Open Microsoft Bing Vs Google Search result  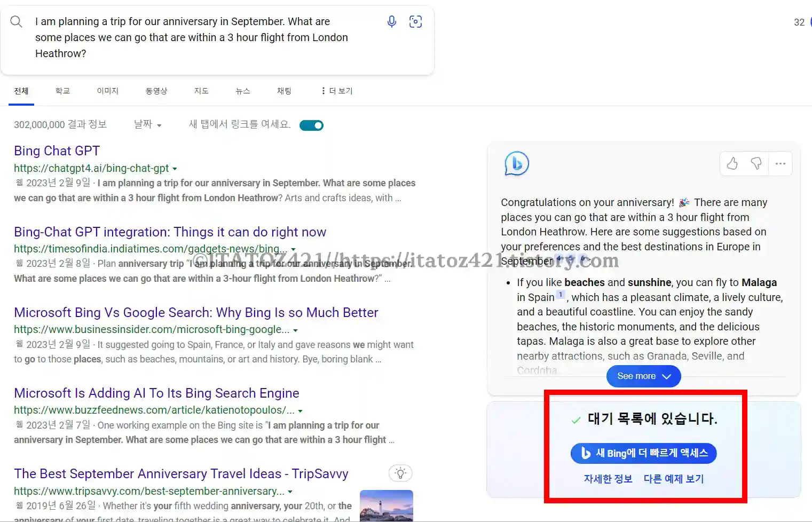[196, 312]
